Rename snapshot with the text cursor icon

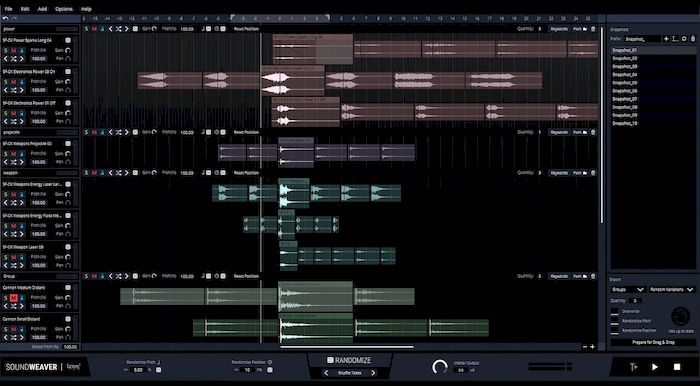click(675, 39)
